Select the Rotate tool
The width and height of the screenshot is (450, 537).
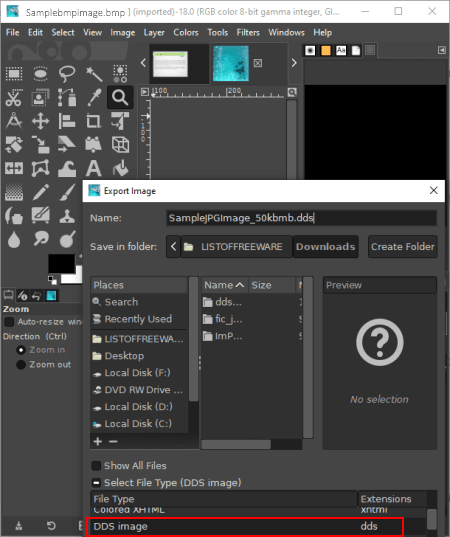pyautogui.click(x=14, y=145)
